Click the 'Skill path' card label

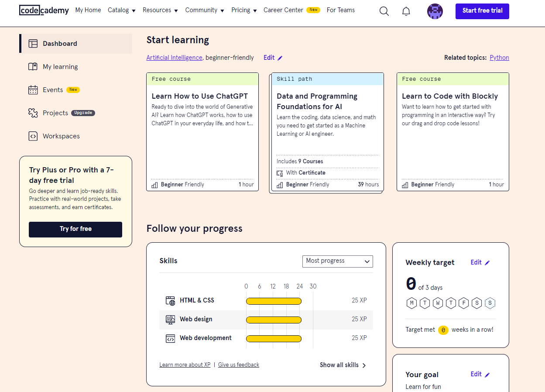(x=295, y=79)
